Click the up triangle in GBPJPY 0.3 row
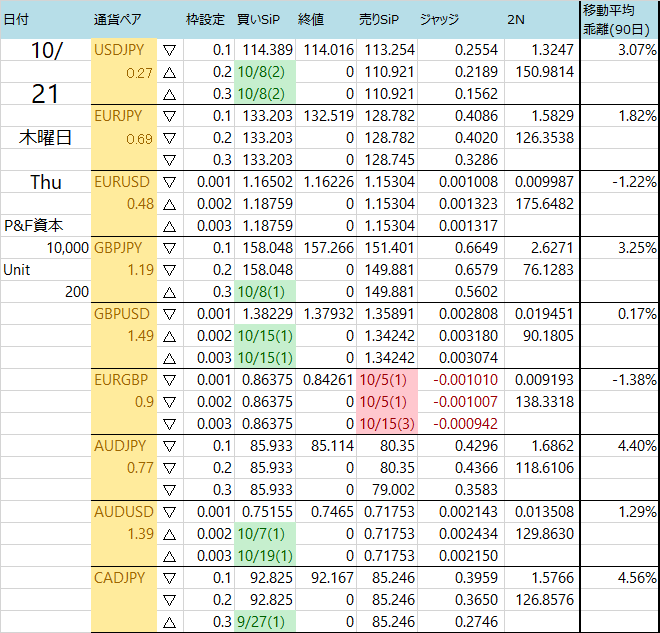Viewport: 660px width, 633px height. point(170,292)
